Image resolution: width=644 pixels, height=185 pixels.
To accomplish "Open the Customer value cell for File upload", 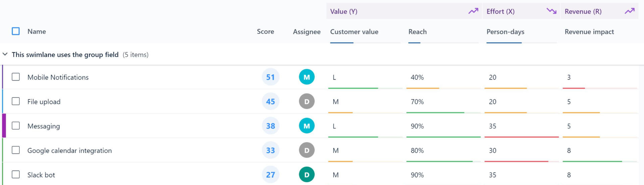I will tap(336, 102).
